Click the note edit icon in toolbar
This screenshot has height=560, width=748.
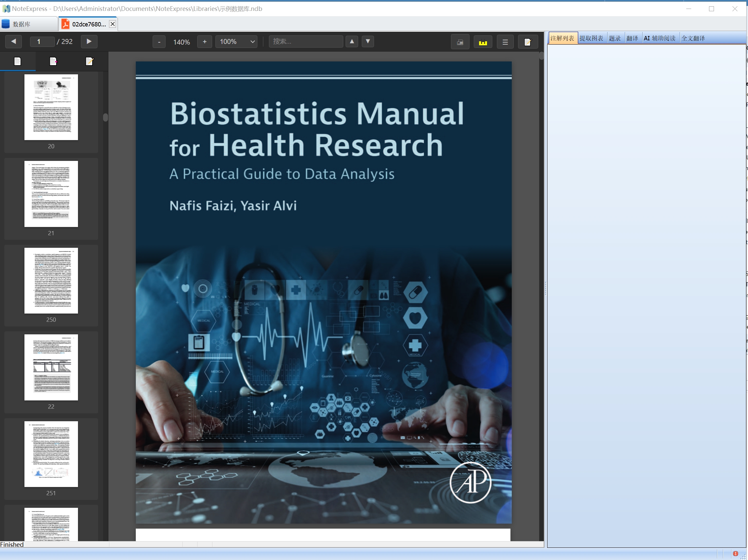528,42
